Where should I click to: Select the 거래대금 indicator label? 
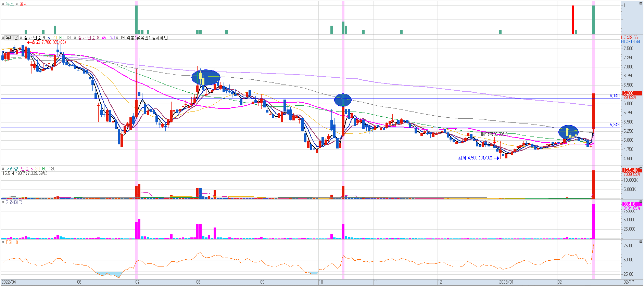pos(14,203)
